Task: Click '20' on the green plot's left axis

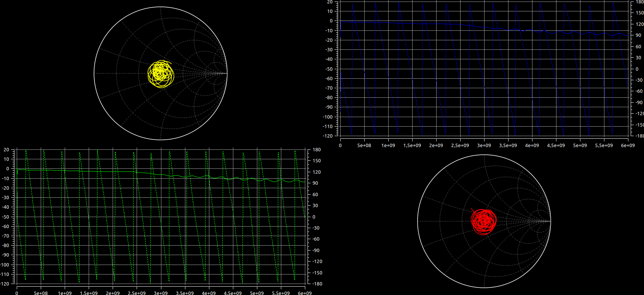Action: click(6, 150)
